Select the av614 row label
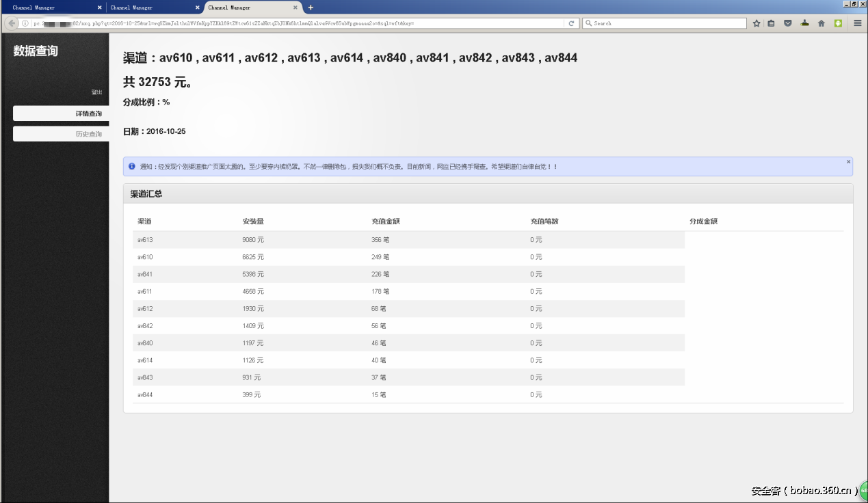868x503 pixels. (x=145, y=360)
